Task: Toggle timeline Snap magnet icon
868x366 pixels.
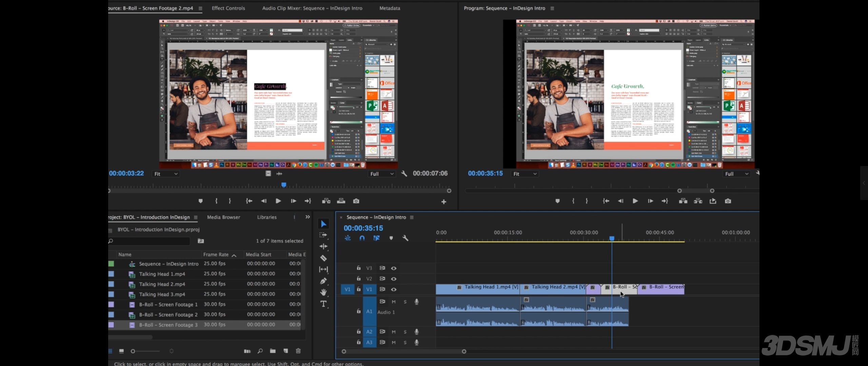Action: (362, 238)
